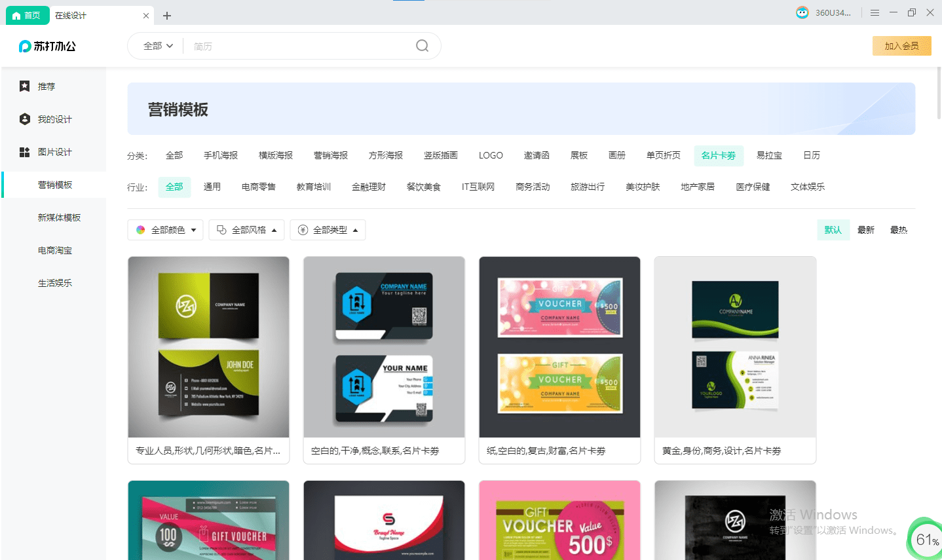The width and height of the screenshot is (942, 560).
Task: Open 我的设计 hexagon icon in sidebar
Action: click(x=25, y=119)
